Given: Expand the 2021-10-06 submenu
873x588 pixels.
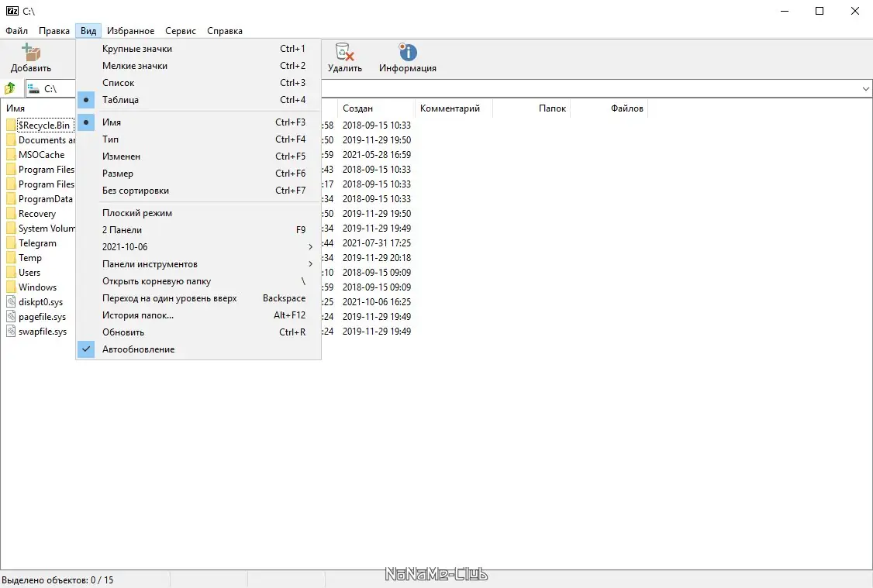Looking at the screenshot, I should (198, 247).
